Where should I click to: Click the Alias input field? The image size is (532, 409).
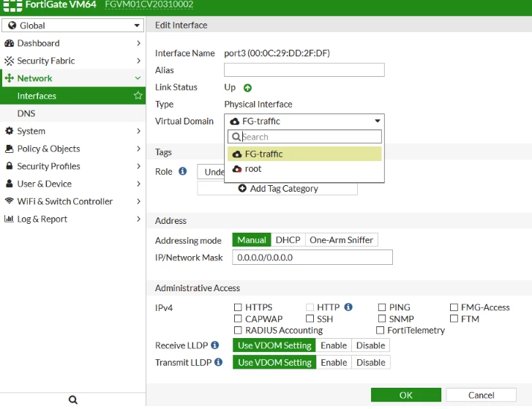(x=304, y=70)
